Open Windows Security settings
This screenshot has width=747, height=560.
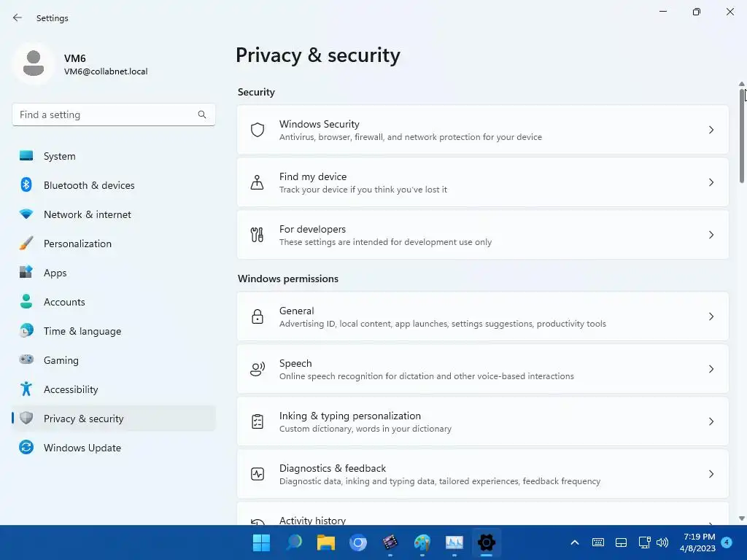483,130
